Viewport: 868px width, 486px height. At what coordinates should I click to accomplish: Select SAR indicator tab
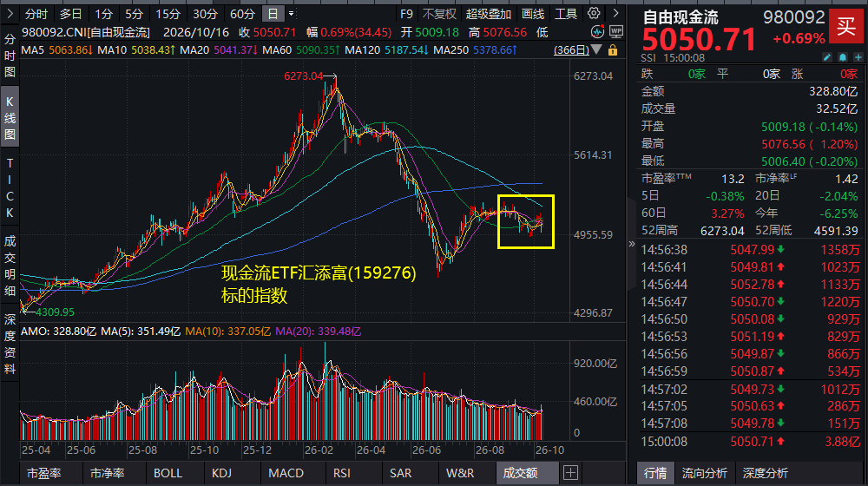pyautogui.click(x=400, y=473)
